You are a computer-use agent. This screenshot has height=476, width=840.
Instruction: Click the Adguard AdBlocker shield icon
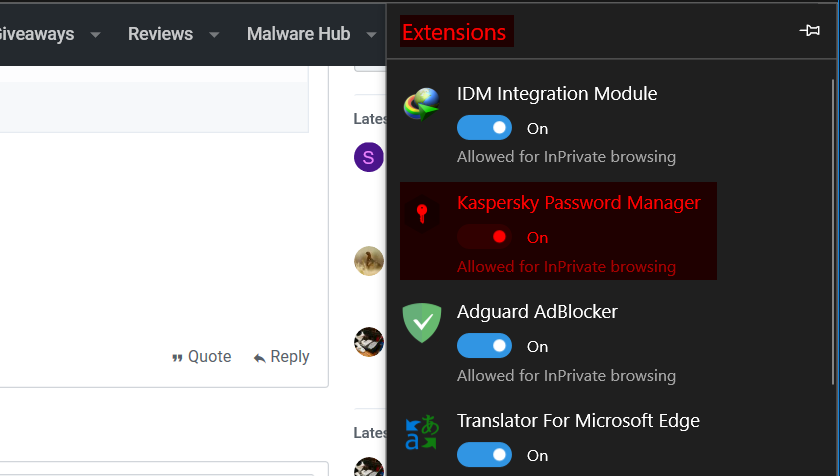422,323
